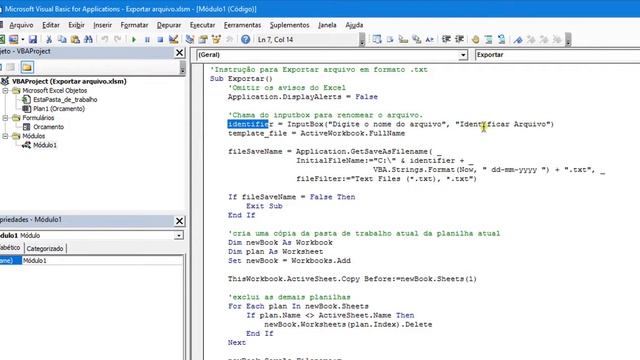Run the Exportar macro with play icon

pyautogui.click(x=134, y=40)
